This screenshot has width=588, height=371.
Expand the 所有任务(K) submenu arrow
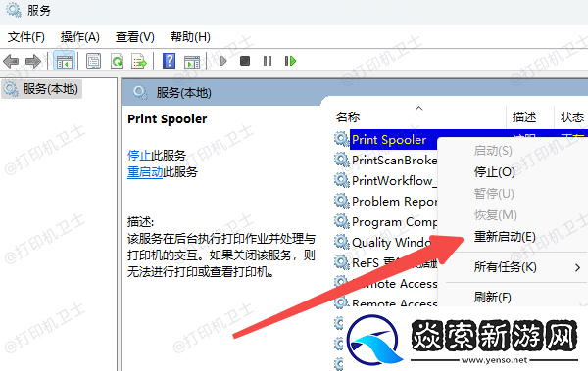point(577,267)
